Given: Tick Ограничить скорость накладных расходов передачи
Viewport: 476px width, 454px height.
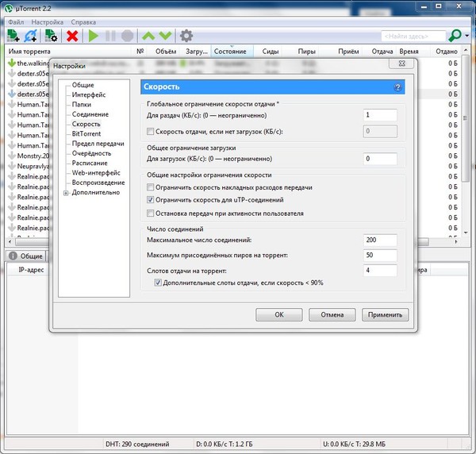Looking at the screenshot, I should (150, 187).
